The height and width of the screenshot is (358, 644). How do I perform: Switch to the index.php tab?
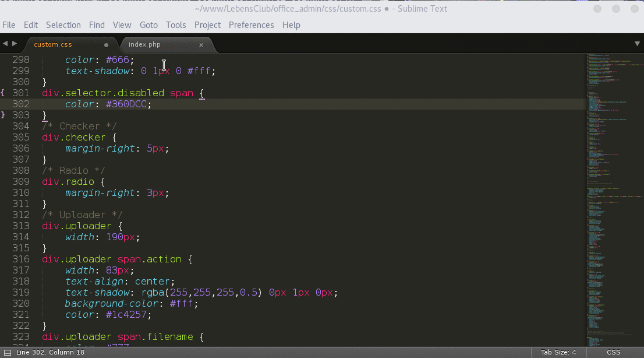pos(144,44)
